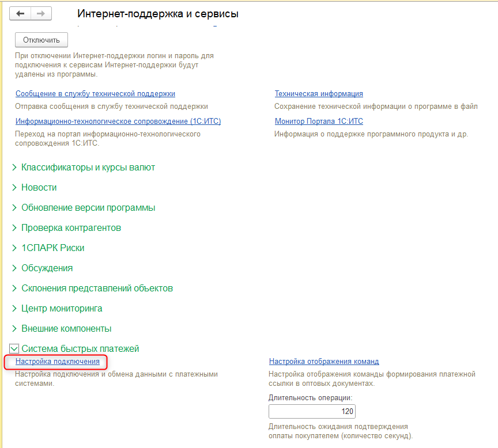The image size is (498, 448).
Task: Click the forward arrow navigation button
Action: [41, 14]
